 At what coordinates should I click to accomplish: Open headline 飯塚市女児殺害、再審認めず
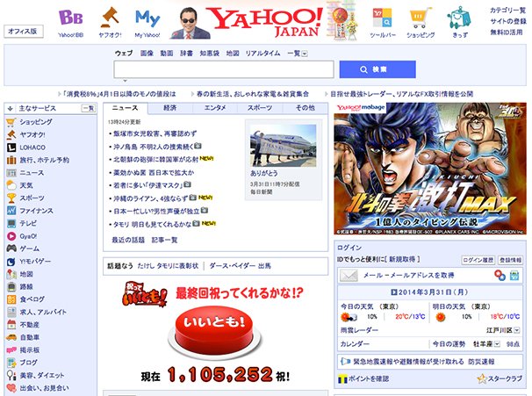pos(155,133)
